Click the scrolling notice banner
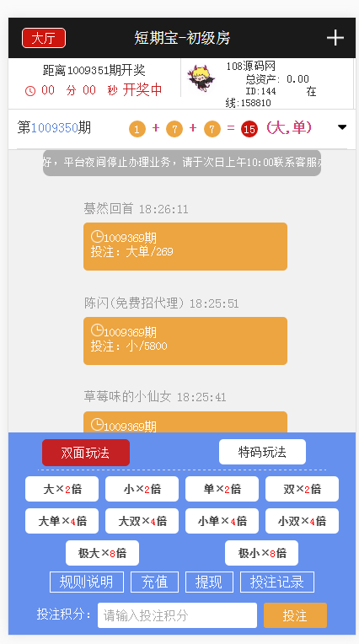359x644 pixels. point(182,163)
